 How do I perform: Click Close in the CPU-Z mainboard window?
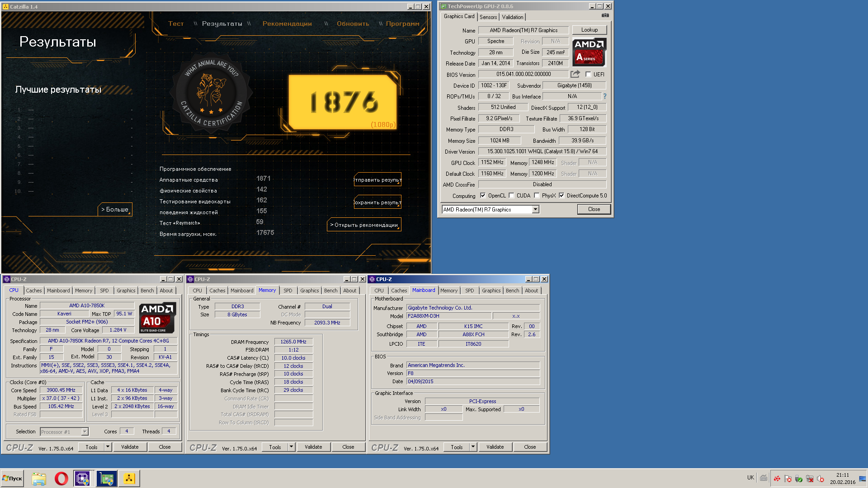point(530,447)
